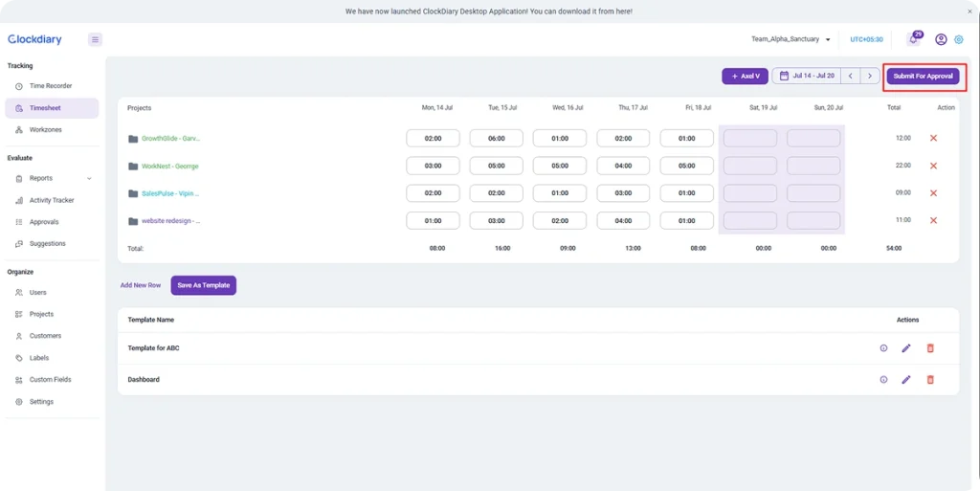Edit website redesign Tuesday 03:00 field

coord(497,220)
